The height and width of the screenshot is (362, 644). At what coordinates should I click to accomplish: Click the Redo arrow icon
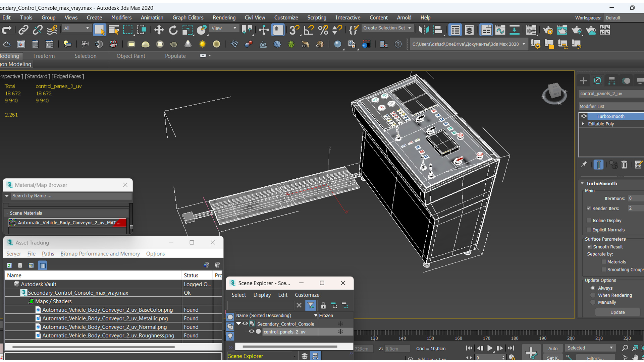[7, 30]
